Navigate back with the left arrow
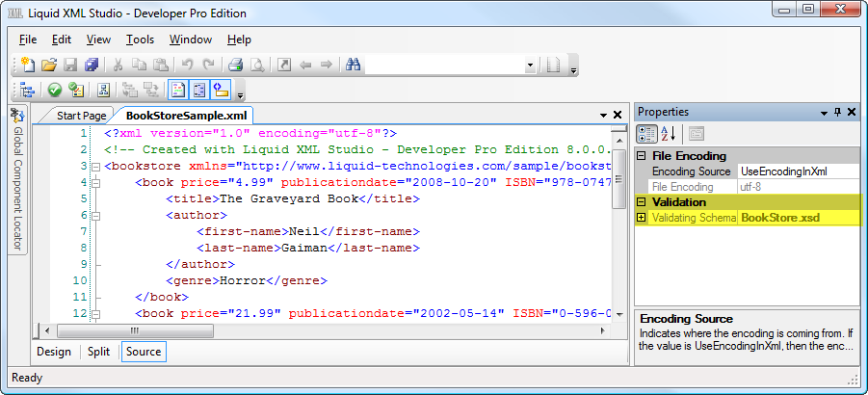 click(305, 66)
